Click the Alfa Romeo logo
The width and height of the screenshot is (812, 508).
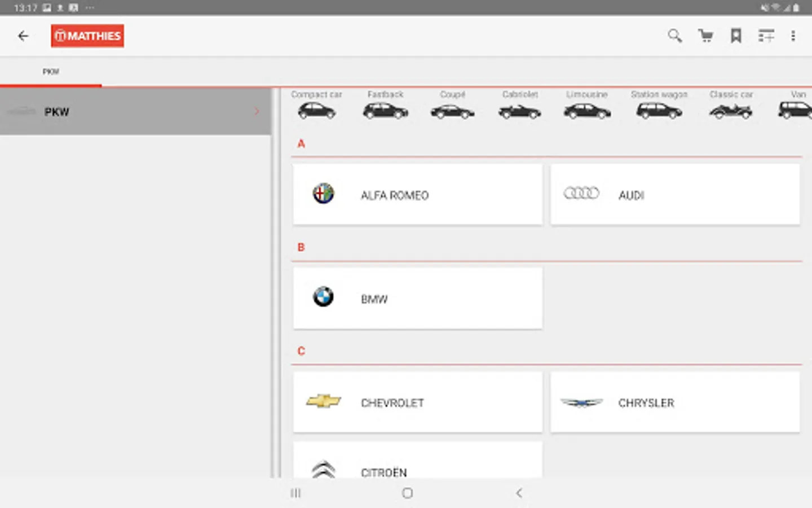tap(324, 194)
